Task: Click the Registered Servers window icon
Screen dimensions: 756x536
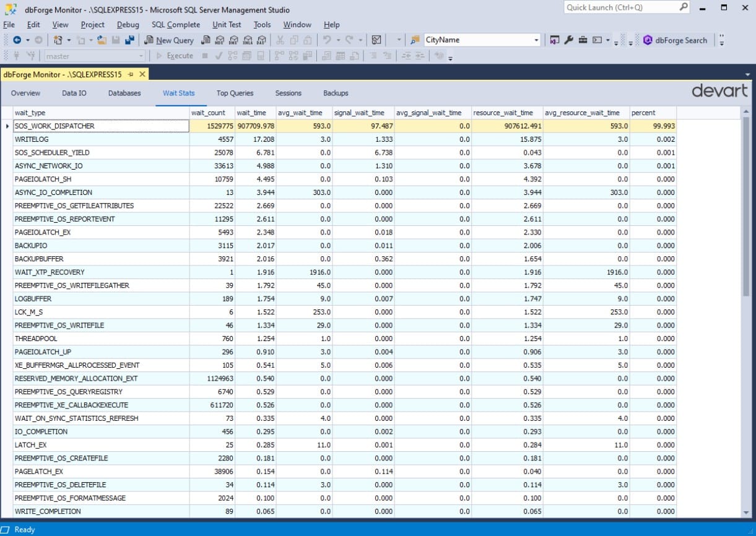Action: (x=554, y=40)
